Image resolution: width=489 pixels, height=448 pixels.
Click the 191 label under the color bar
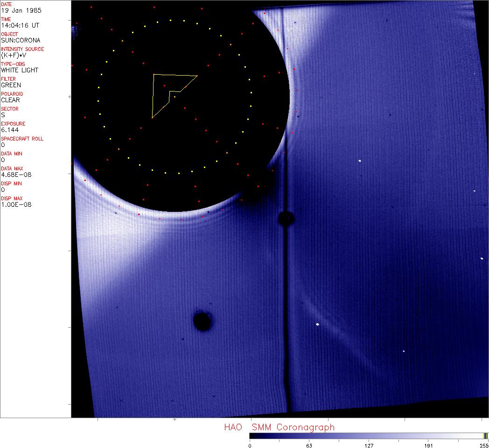pos(428,445)
